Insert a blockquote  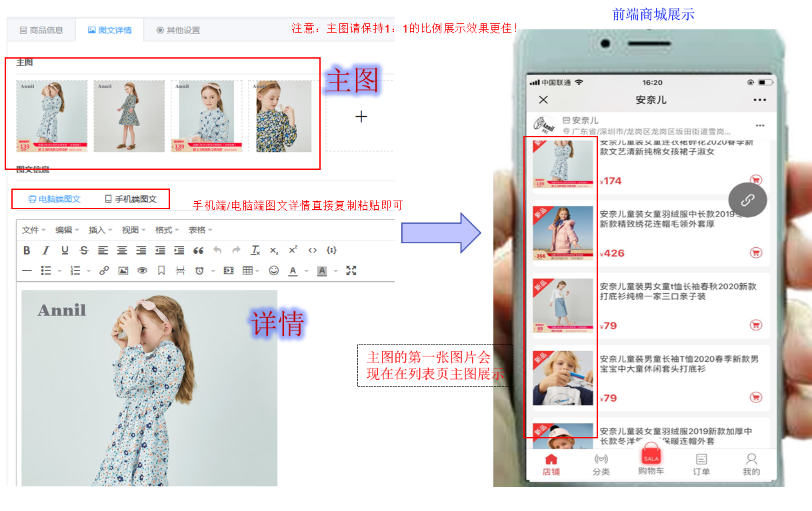pyautogui.click(x=198, y=251)
